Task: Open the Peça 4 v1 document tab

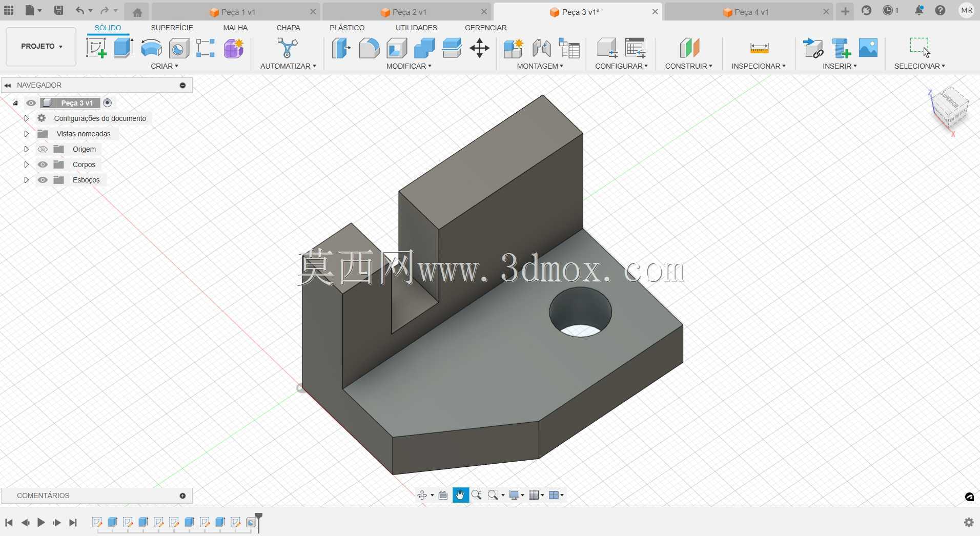Action: point(748,12)
